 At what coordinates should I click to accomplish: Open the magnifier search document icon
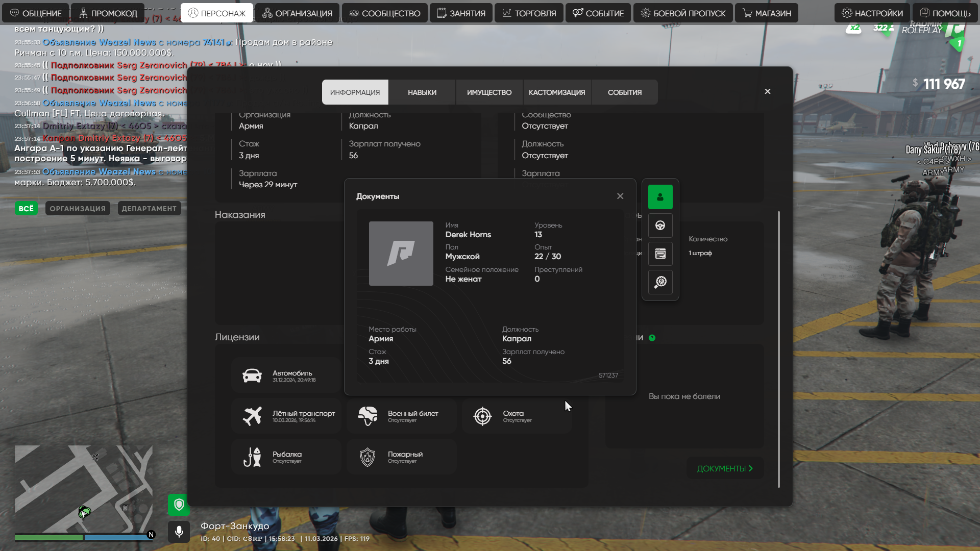660,282
